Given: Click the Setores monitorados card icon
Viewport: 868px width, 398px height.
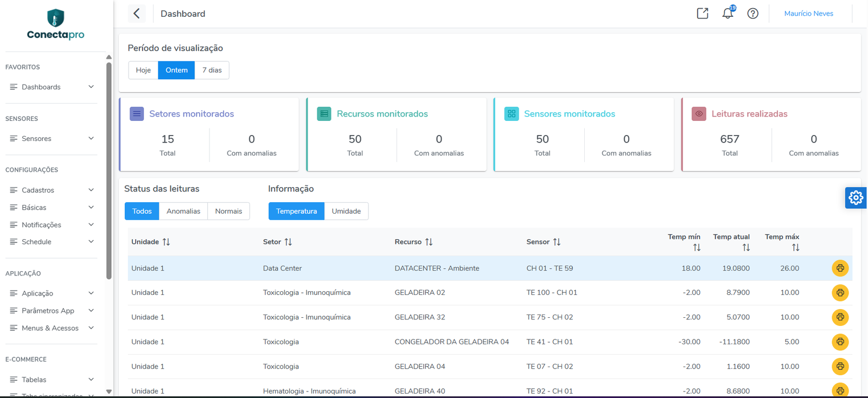Looking at the screenshot, I should (137, 114).
